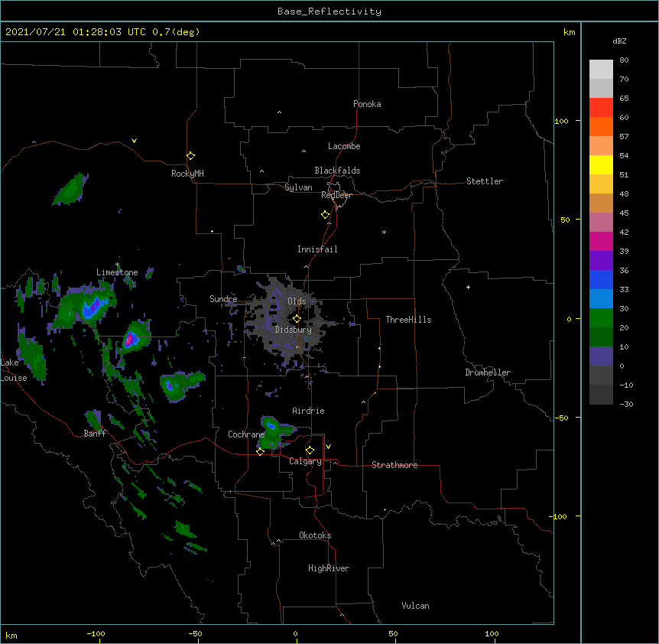Click the blue 33-36 dBZ legend swatch
This screenshot has height=644, width=659.
[x=601, y=280]
